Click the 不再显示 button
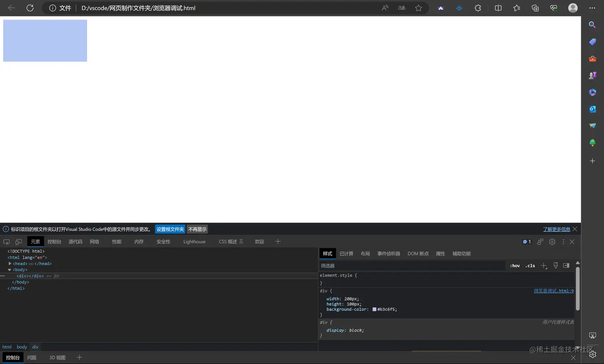Viewport: 604px width, 364px height. tap(197, 229)
